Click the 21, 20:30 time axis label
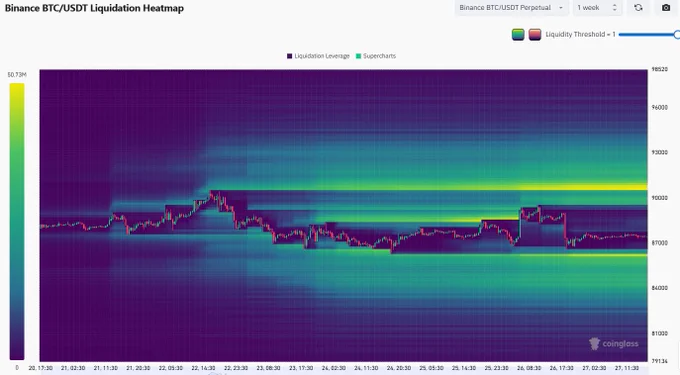The height and width of the screenshot is (375, 680). [138, 368]
